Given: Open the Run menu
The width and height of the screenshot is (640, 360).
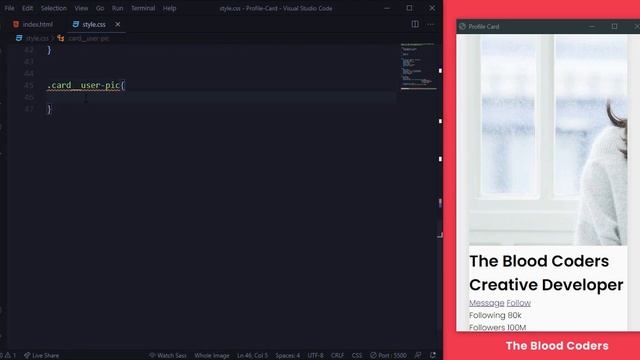Looking at the screenshot, I should (118, 8).
